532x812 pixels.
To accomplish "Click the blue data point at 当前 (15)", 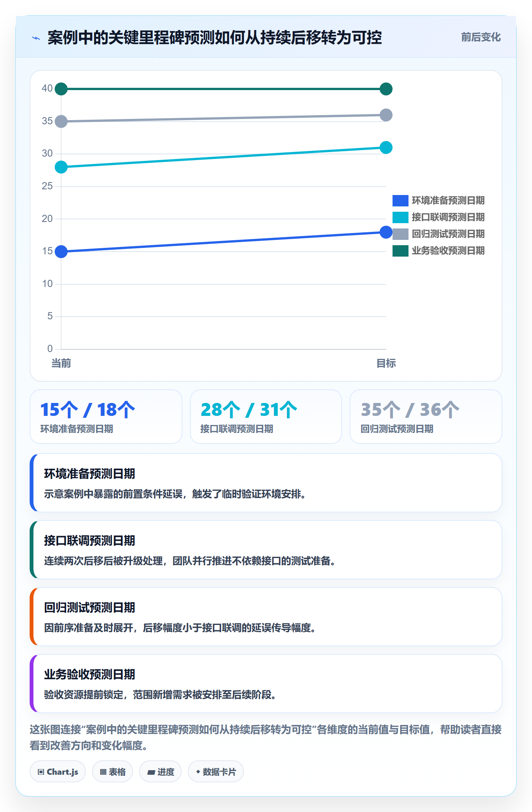I will pyautogui.click(x=61, y=252).
